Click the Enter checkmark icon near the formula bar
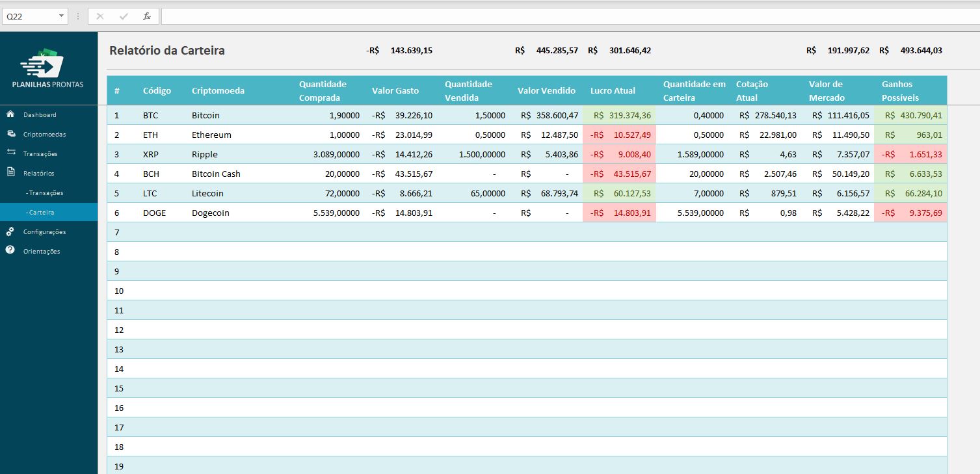980x474 pixels. point(124,16)
